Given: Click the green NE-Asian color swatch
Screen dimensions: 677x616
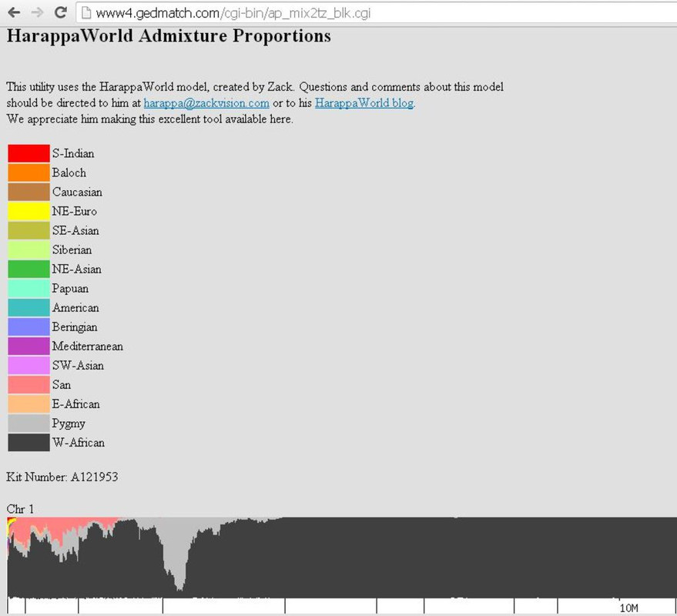Looking at the screenshot, I should coord(29,269).
